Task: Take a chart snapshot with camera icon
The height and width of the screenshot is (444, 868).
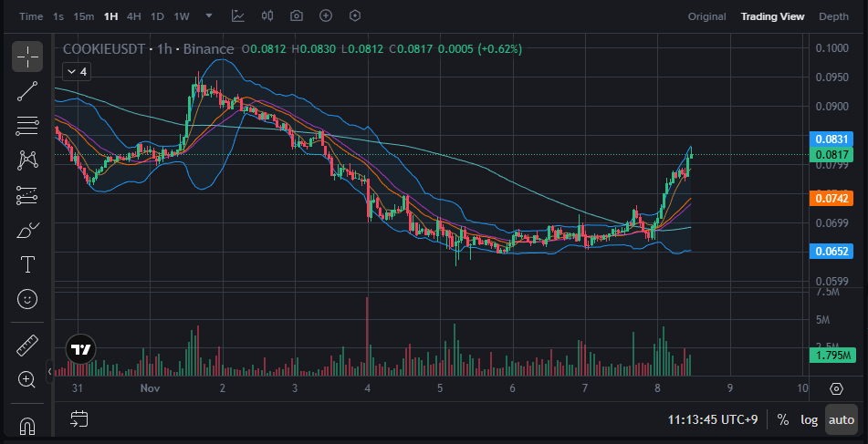Action: pyautogui.click(x=297, y=16)
